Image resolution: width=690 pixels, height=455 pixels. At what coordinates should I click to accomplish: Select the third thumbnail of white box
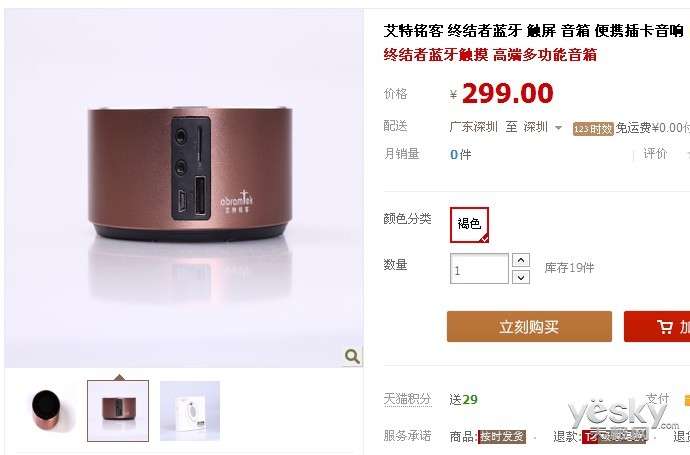(x=190, y=411)
